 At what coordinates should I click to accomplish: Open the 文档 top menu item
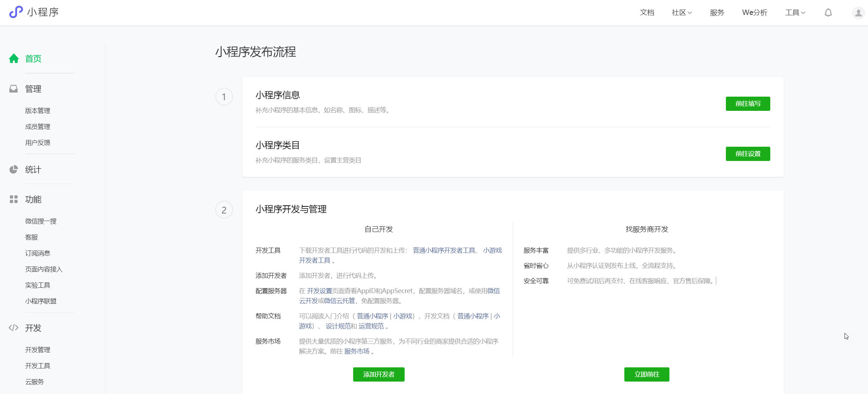click(647, 13)
